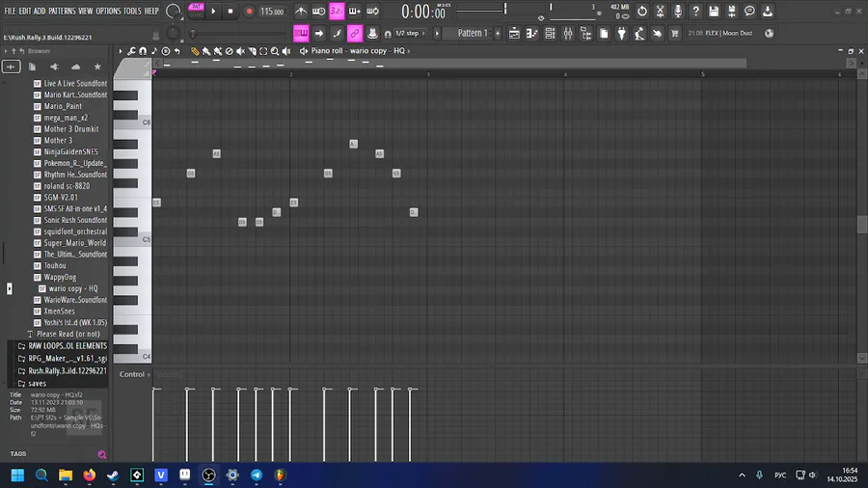The width and height of the screenshot is (868, 488).
Task: Open the TOOLS menu
Action: [132, 11]
